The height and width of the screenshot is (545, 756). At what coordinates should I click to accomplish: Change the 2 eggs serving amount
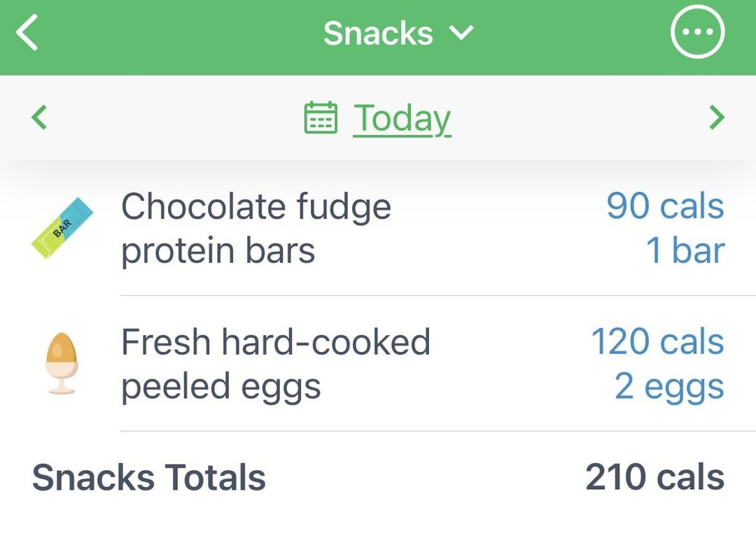coord(669,386)
